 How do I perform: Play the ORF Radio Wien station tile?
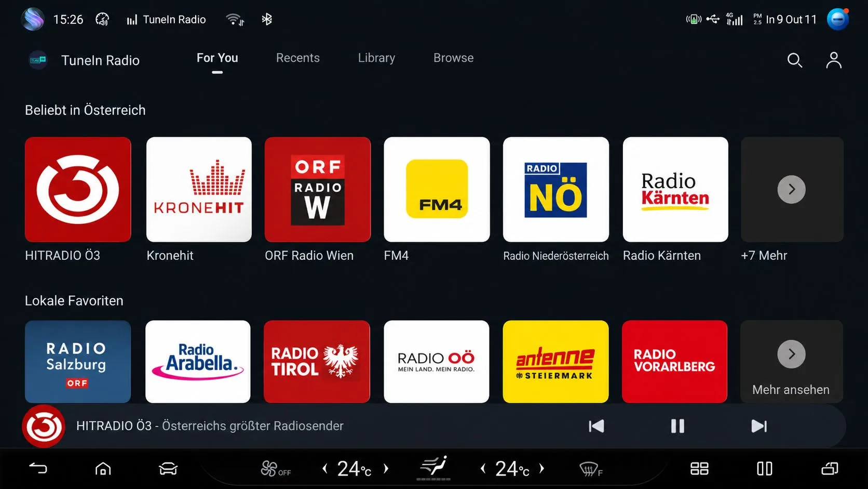click(x=318, y=189)
